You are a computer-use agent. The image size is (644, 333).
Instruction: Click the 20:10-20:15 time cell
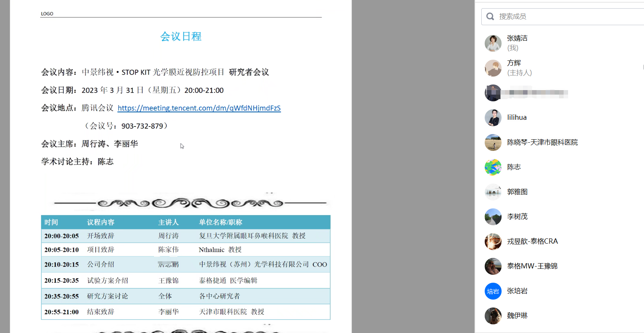click(x=62, y=265)
